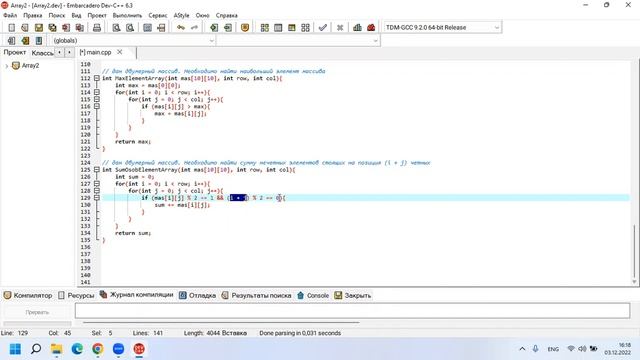Image resolution: width=640 pixels, height=360 pixels.
Task: Click the Прервать button
Action: [x=37, y=312]
